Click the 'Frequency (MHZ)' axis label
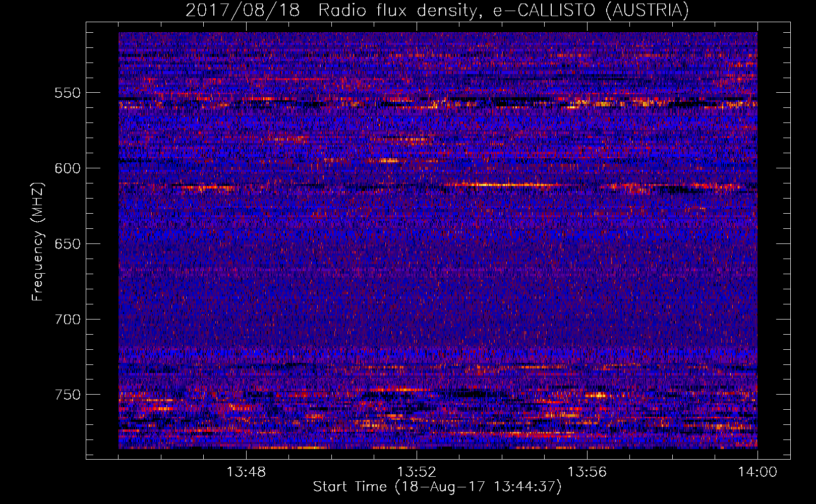 click(38, 241)
